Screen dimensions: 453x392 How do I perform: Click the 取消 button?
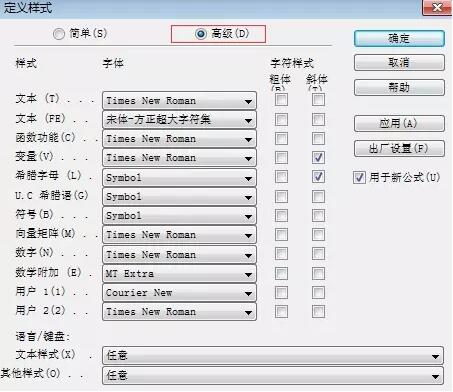pos(399,63)
